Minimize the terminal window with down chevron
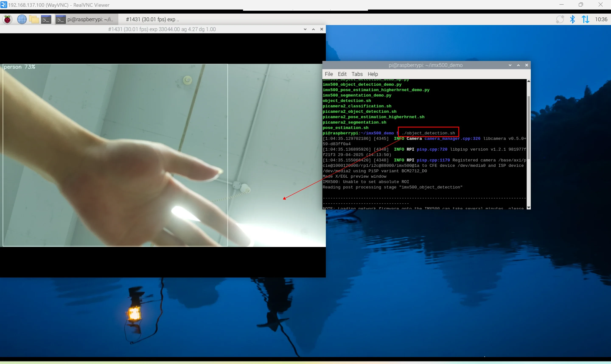This screenshot has width=611, height=364. tap(510, 65)
